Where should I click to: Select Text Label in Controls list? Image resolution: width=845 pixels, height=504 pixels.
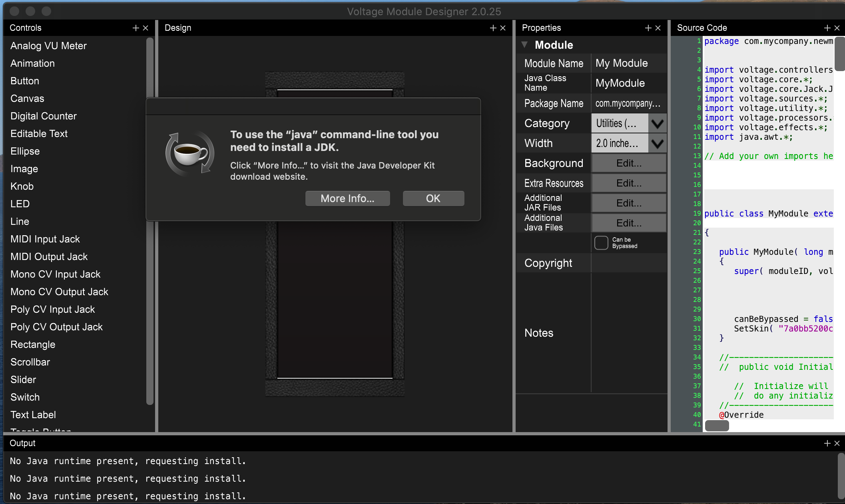[x=33, y=415]
